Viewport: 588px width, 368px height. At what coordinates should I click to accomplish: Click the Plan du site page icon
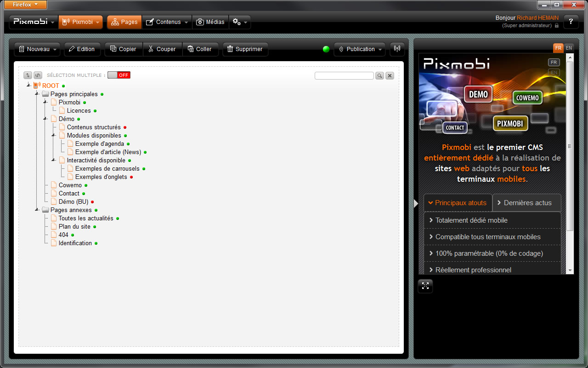[54, 226]
